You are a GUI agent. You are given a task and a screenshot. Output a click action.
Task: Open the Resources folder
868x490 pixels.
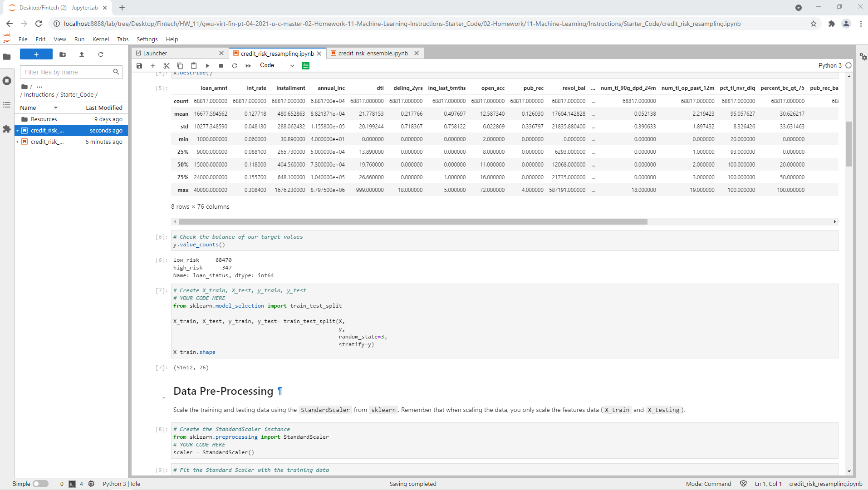72,119
